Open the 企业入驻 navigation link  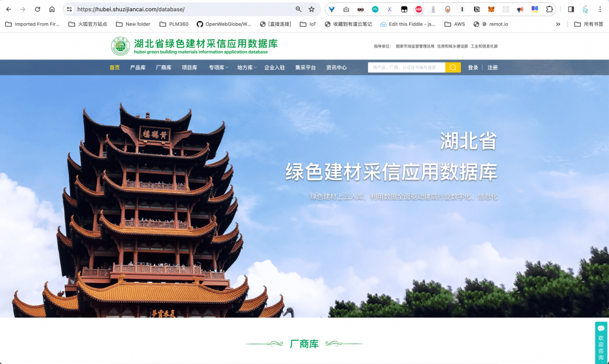coord(274,68)
